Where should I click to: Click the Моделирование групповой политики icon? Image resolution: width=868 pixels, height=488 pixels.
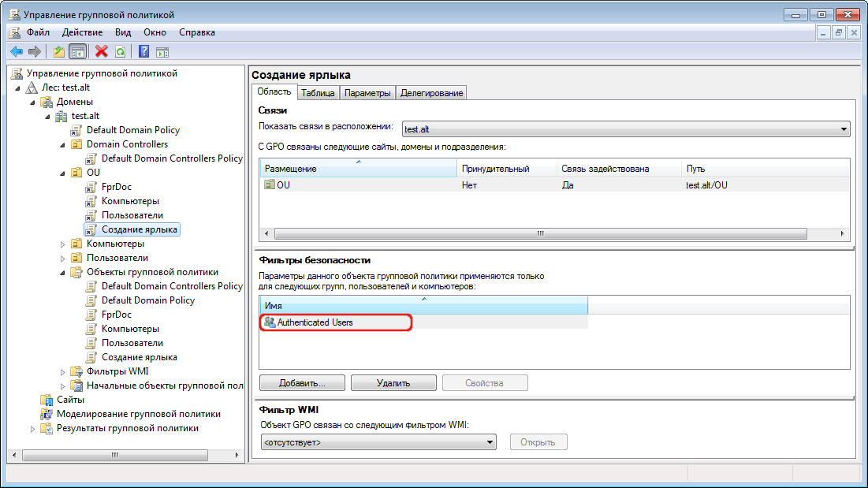[x=47, y=414]
